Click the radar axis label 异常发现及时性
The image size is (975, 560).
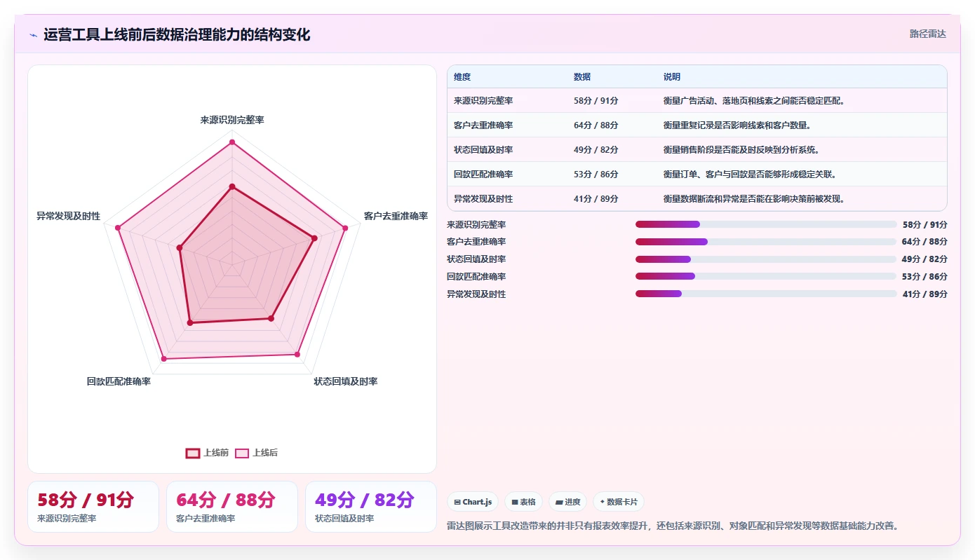68,217
